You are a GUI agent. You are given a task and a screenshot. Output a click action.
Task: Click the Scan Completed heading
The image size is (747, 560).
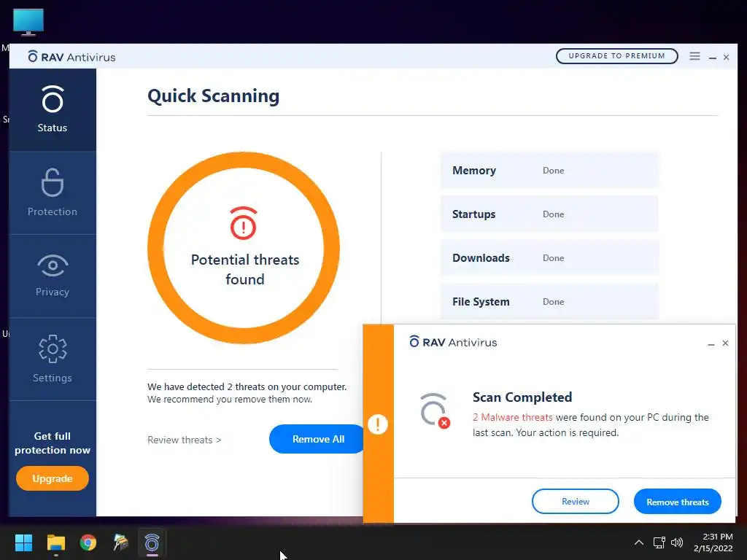tap(522, 397)
